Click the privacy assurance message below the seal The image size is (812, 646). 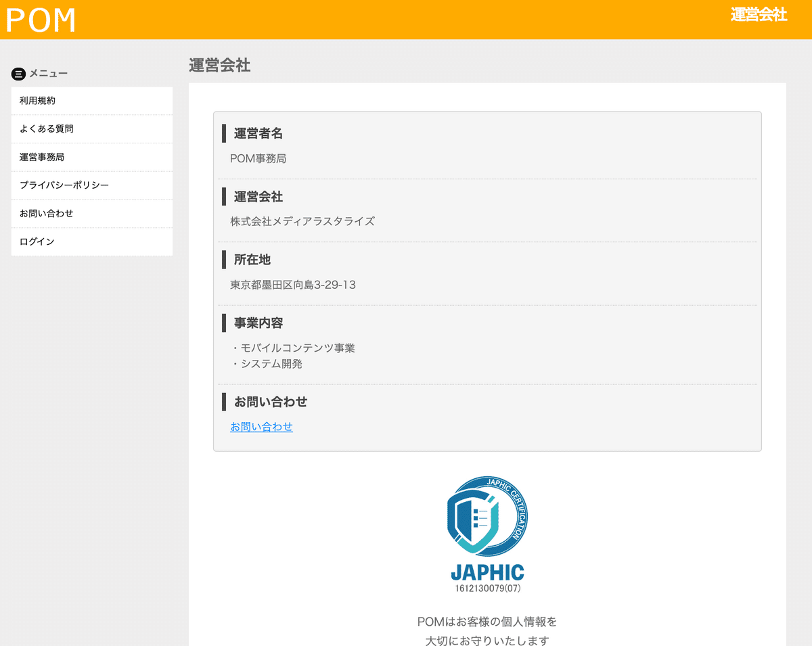click(x=487, y=629)
